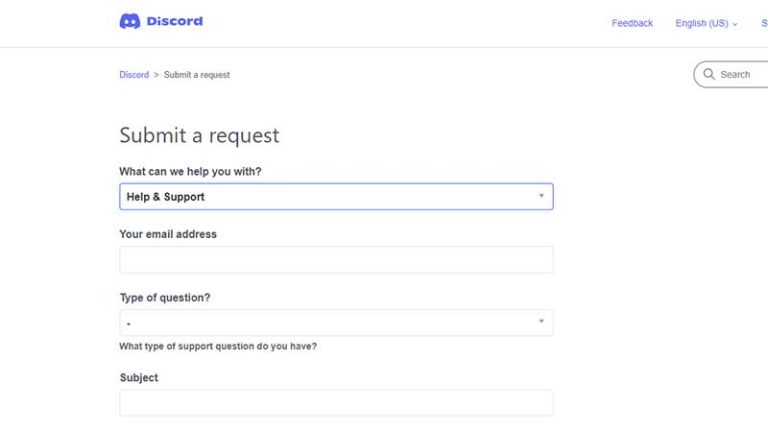Expand the Type of question selector

point(336,322)
